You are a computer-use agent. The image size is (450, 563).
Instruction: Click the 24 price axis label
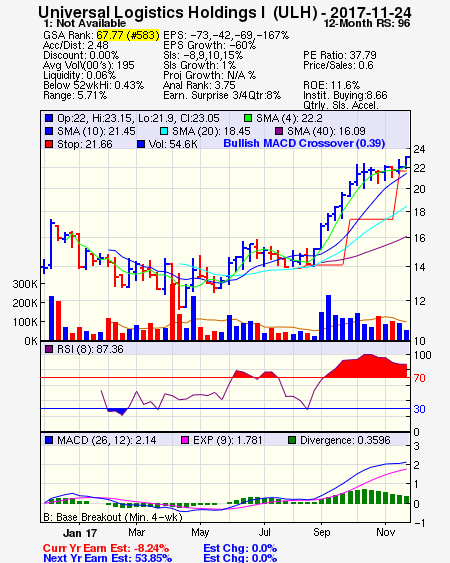point(419,149)
